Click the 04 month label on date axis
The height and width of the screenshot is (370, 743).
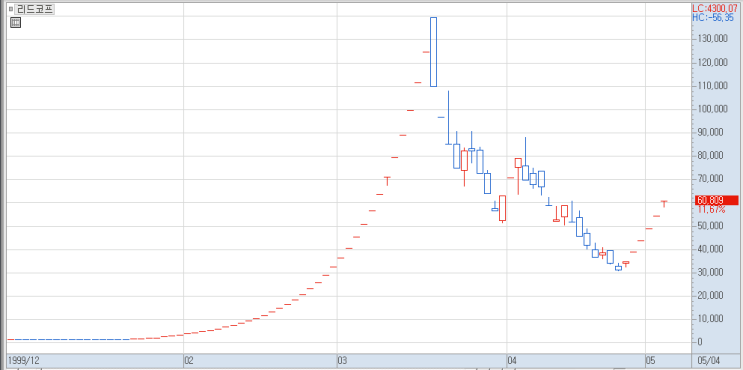[x=512, y=361]
